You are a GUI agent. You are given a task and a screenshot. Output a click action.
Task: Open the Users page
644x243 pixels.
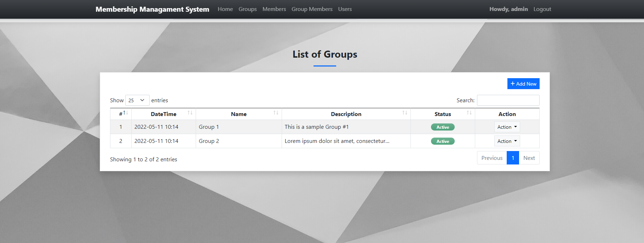click(x=345, y=9)
